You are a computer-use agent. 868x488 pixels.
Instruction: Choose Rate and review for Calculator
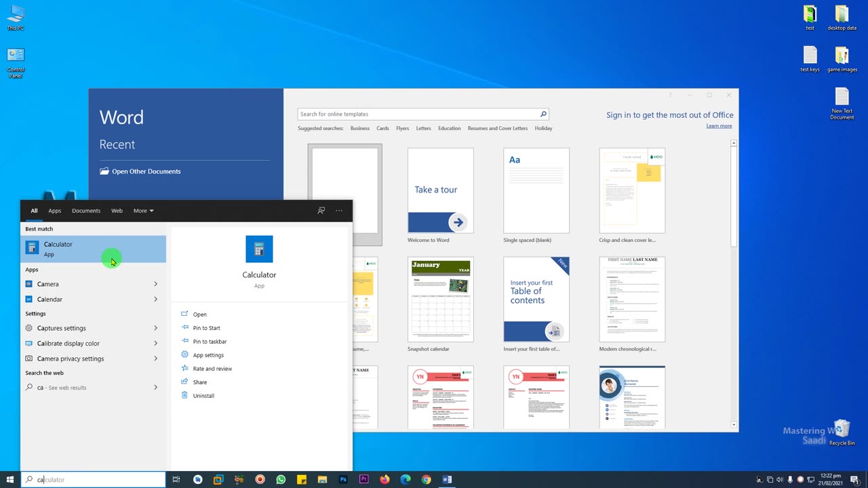tap(212, 369)
